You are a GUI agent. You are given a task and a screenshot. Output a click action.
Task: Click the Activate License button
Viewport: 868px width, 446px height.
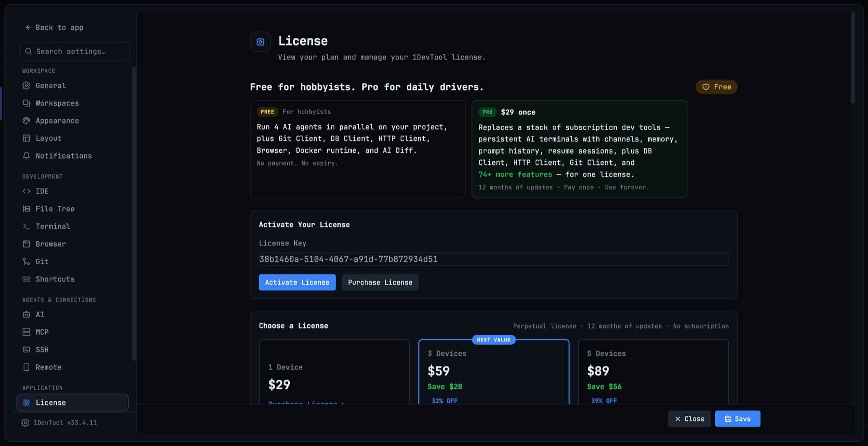[x=297, y=282]
